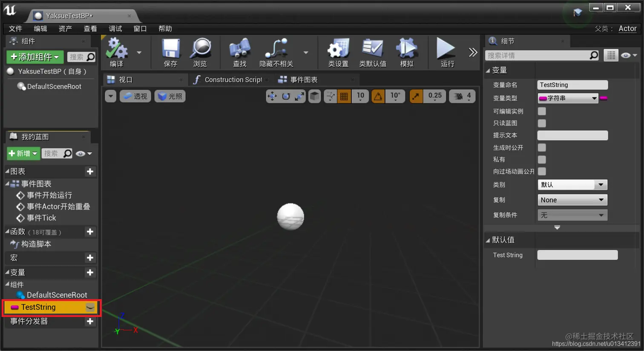Add new macro with 宏 plus

[90, 258]
